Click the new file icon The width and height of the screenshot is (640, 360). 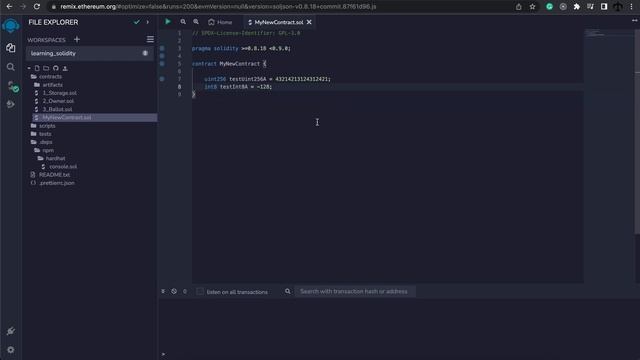pyautogui.click(x=37, y=68)
